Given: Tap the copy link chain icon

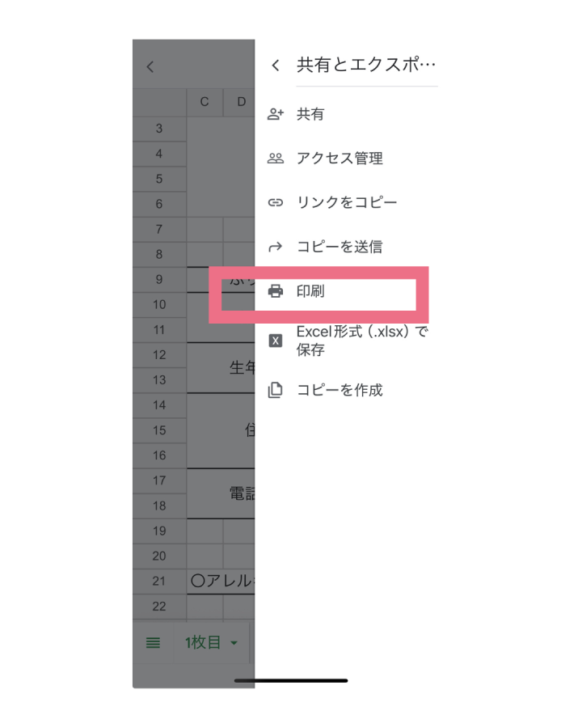Looking at the screenshot, I should [x=276, y=202].
